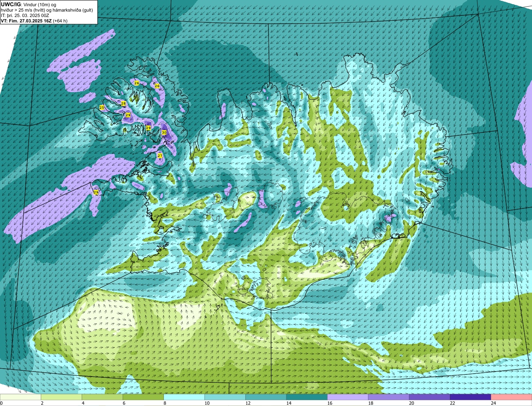Pick the 12–14 m/s teal legend swatch
Screen dimensions: 532x406
[x=266, y=397]
